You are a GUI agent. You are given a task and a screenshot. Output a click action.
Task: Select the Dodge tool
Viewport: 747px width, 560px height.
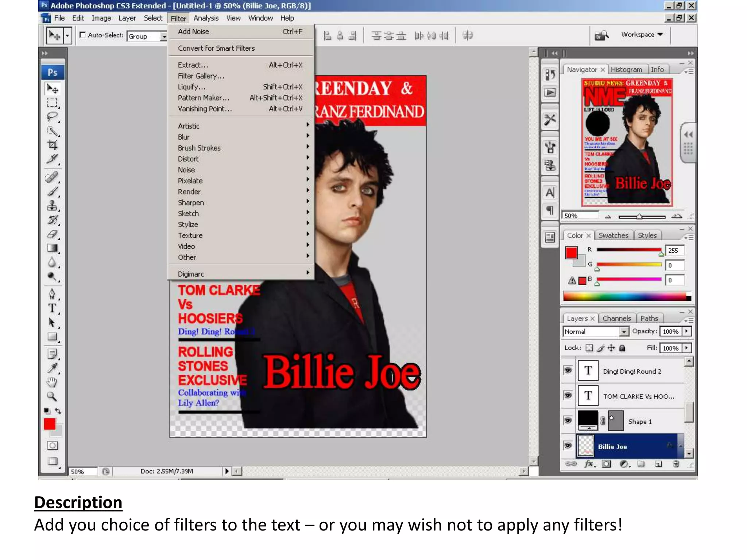pos(53,277)
